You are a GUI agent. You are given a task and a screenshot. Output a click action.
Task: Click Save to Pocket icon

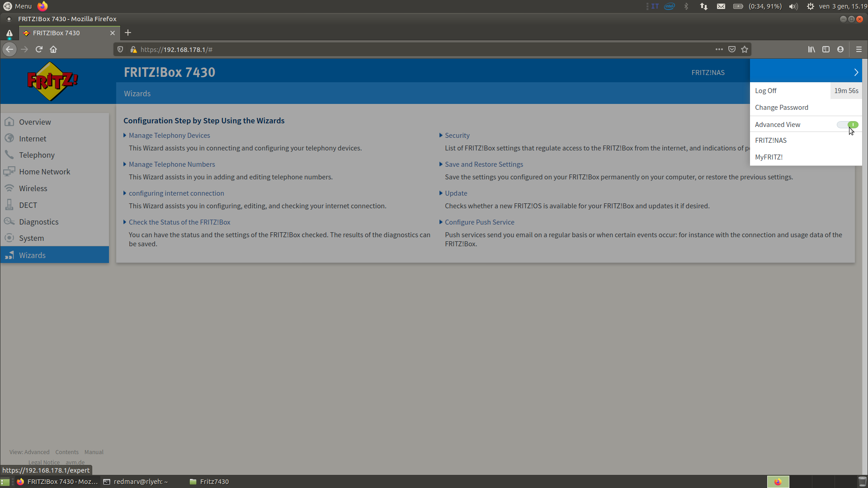(732, 49)
